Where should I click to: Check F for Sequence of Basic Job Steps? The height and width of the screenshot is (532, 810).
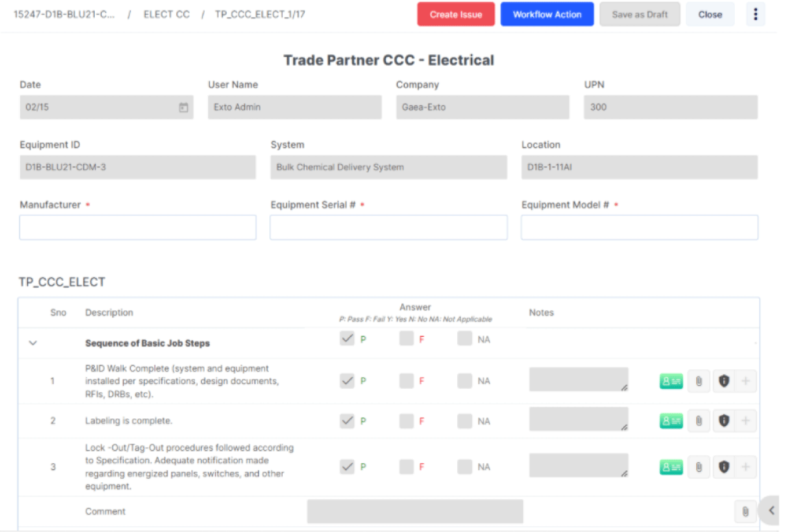[x=406, y=338]
